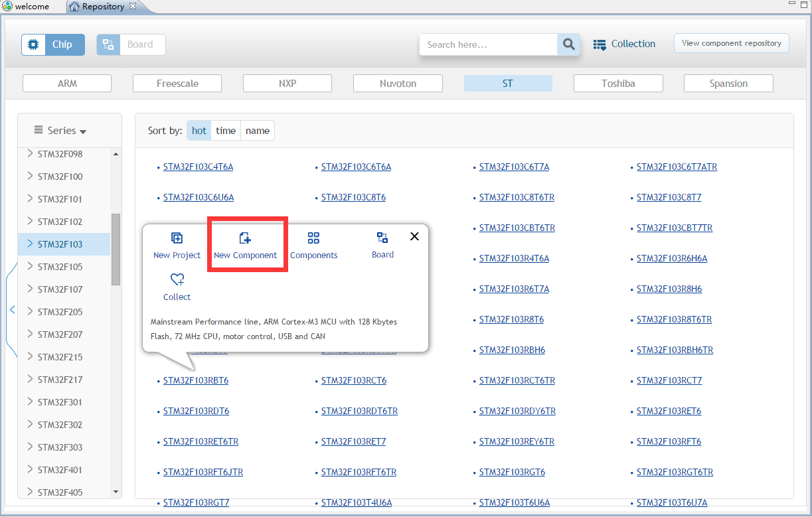Select STM32F215 in series list
Screen dimensions: 812x517
60,357
